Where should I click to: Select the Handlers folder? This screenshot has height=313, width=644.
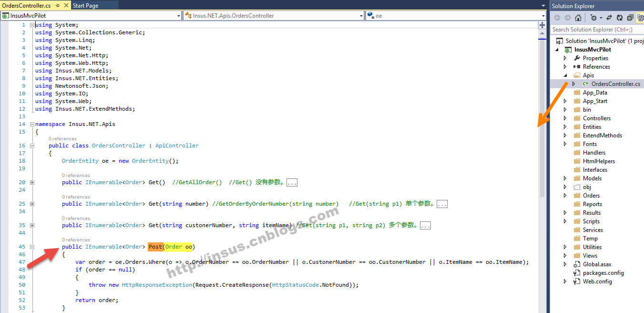594,153
